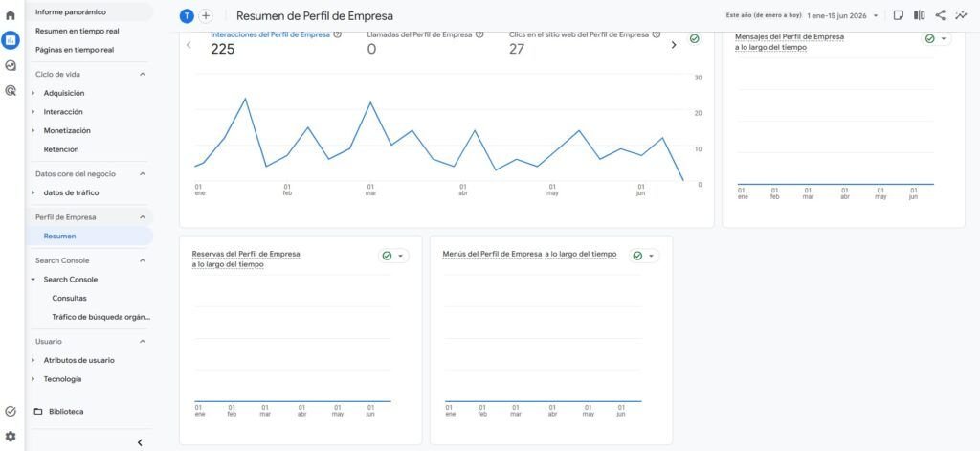Select the Clics en el sitio web metric tab
The height and width of the screenshot is (451, 980).
(x=579, y=35)
